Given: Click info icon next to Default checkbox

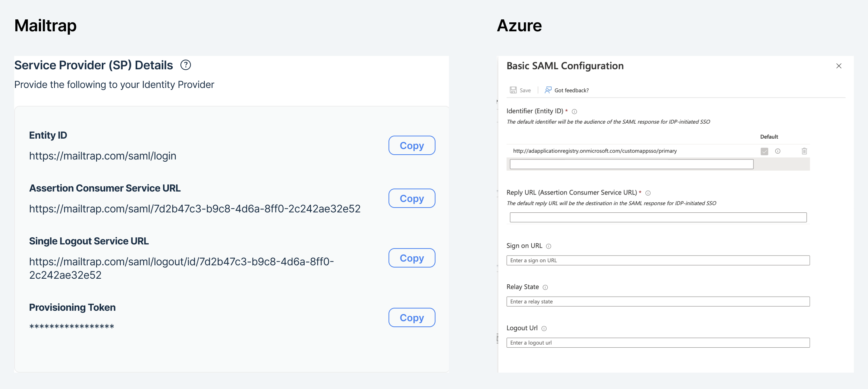Looking at the screenshot, I should click(778, 151).
